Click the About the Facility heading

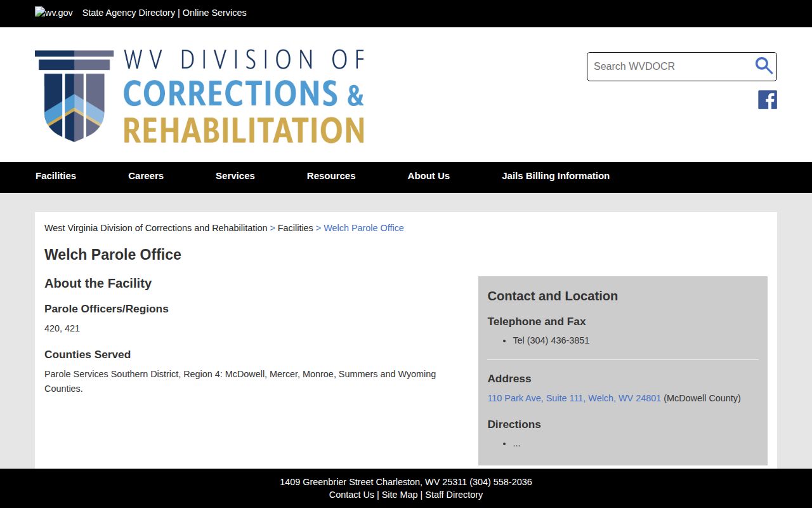point(98,283)
